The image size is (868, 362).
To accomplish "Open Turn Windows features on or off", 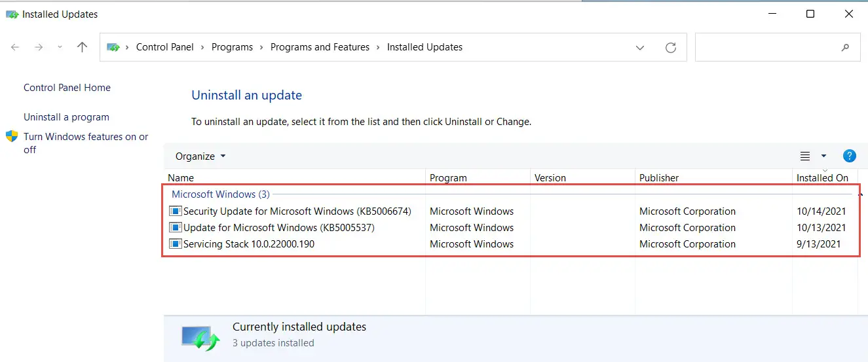I will 86,143.
